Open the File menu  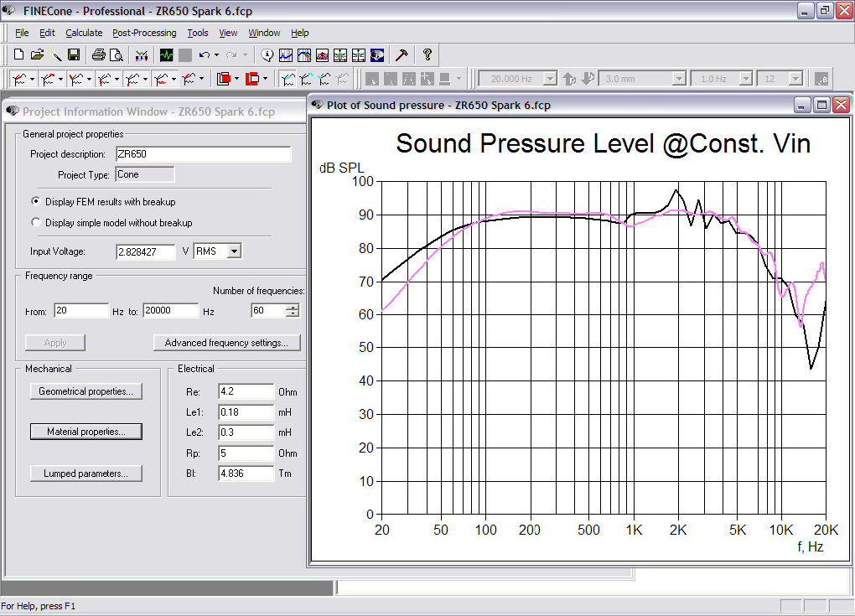pos(22,33)
